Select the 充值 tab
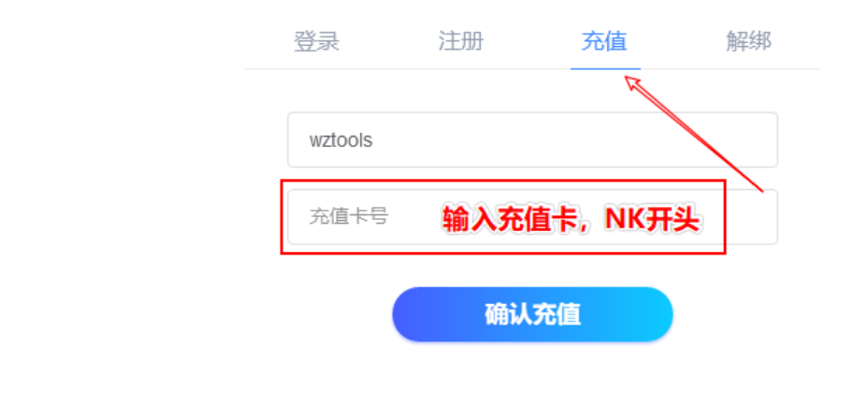 [x=604, y=42]
